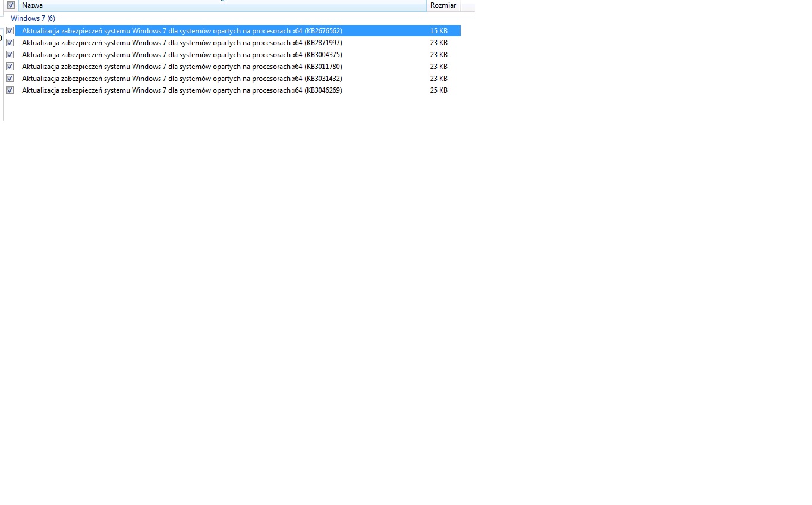The height and width of the screenshot is (505, 812).
Task: Collapse the Windows 7 (6) group
Action: 33,18
